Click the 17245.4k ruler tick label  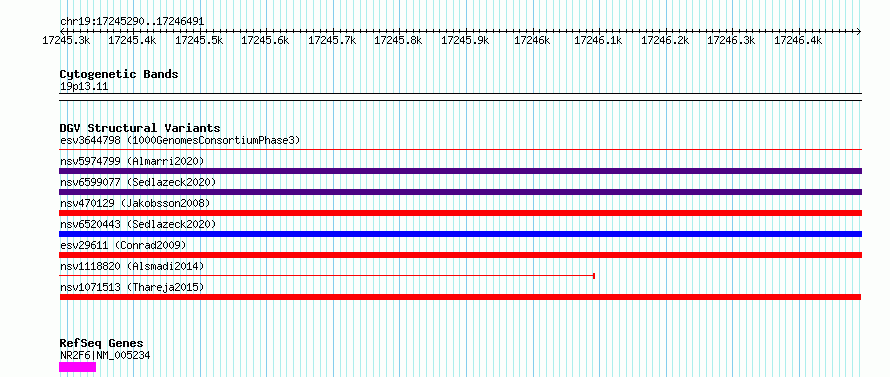pos(132,40)
